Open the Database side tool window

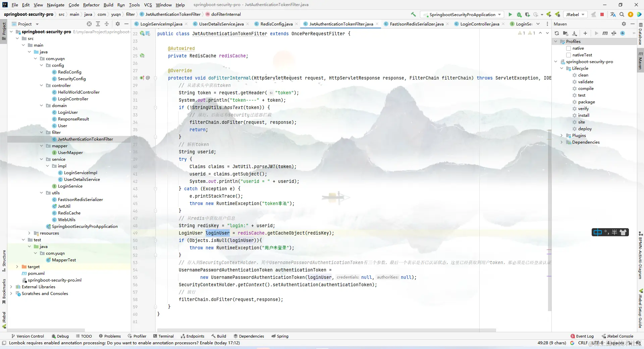point(640,34)
